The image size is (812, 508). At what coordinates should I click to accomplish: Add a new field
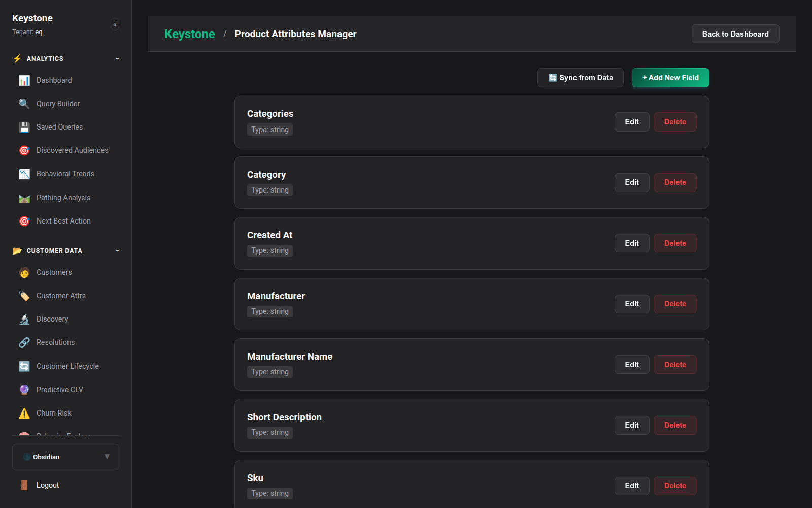point(670,78)
